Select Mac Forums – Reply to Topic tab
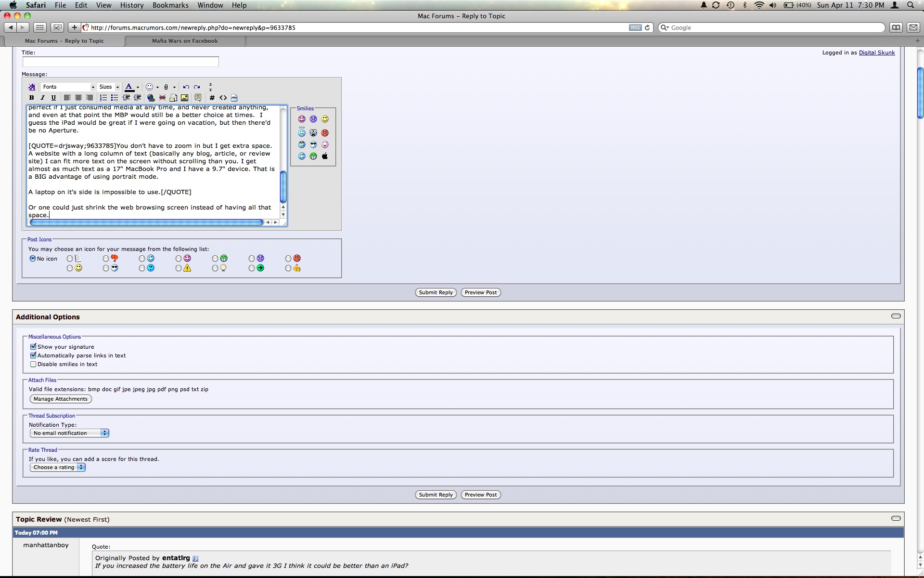The image size is (924, 578). 64,41
